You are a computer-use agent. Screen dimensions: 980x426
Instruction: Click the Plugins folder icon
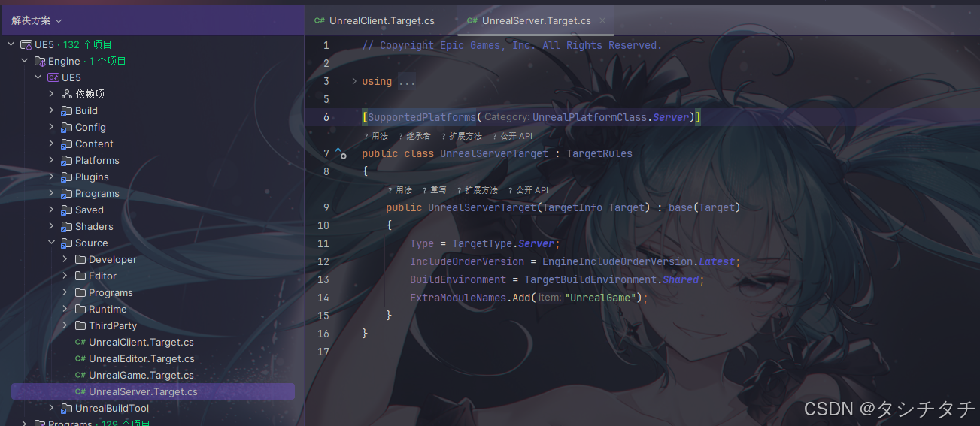click(67, 177)
